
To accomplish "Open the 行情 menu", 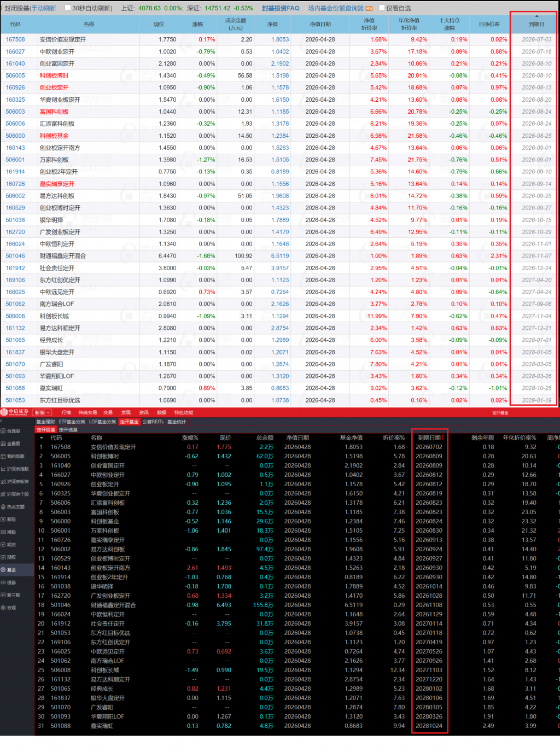I will click(66, 412).
